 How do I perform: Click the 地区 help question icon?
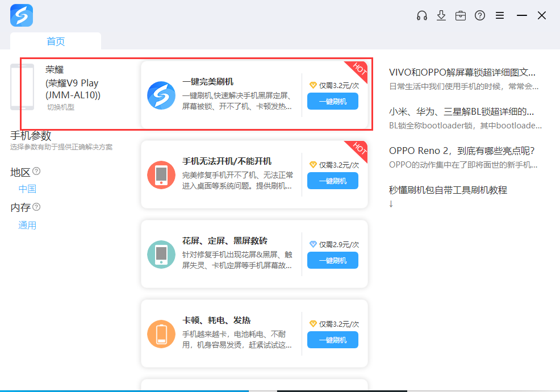point(36,171)
